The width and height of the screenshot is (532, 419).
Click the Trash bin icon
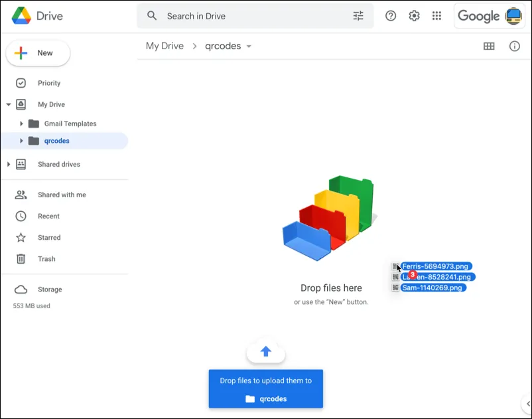pos(21,259)
